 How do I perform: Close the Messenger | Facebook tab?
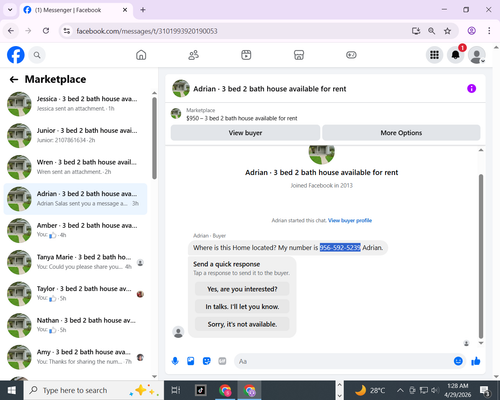coord(125,10)
